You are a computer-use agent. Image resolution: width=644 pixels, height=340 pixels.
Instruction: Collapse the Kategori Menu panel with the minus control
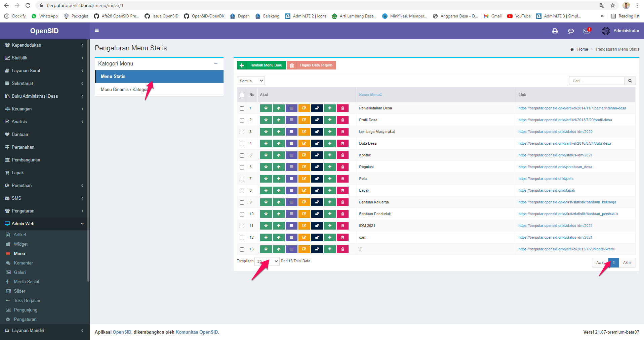(216, 63)
